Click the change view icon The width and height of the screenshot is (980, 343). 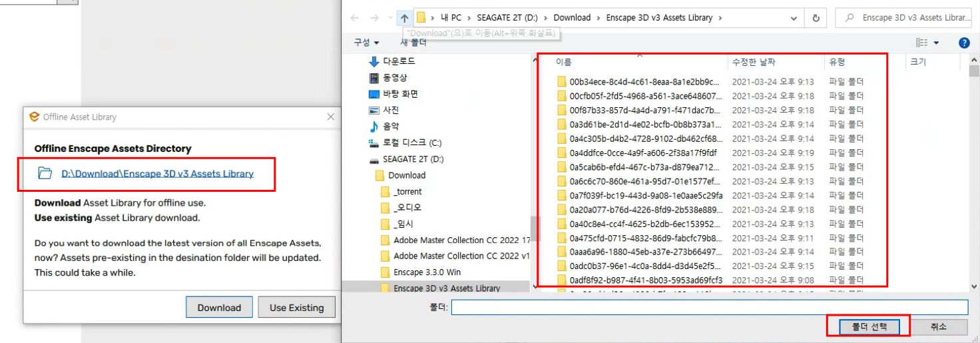coord(922,43)
